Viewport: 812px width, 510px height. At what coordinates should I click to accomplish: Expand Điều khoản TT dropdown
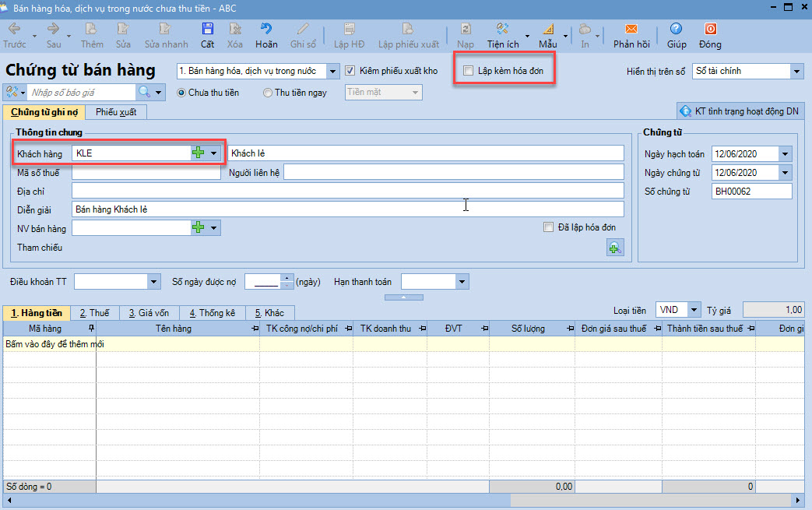pyautogui.click(x=153, y=282)
